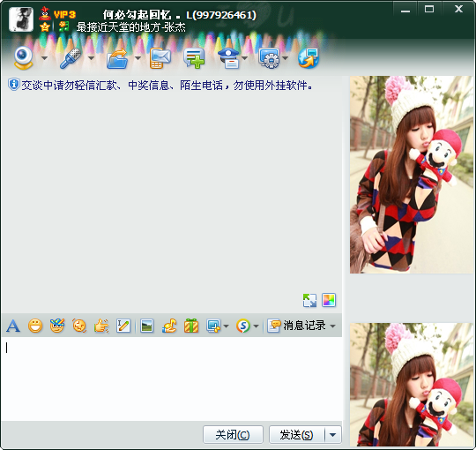
Task: Click the 发送(S) send button
Action: (x=296, y=434)
